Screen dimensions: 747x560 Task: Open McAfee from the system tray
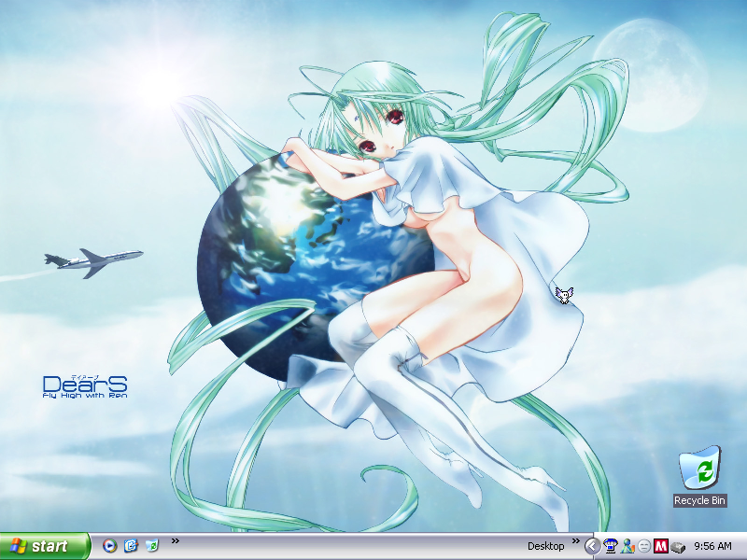point(661,546)
